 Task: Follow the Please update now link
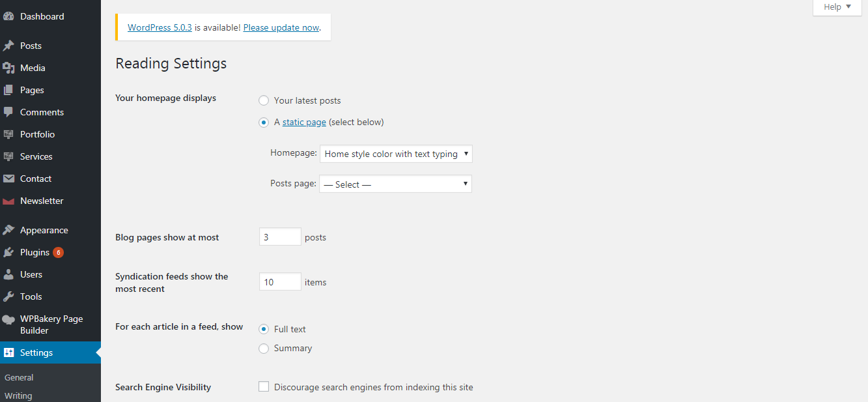coord(281,27)
